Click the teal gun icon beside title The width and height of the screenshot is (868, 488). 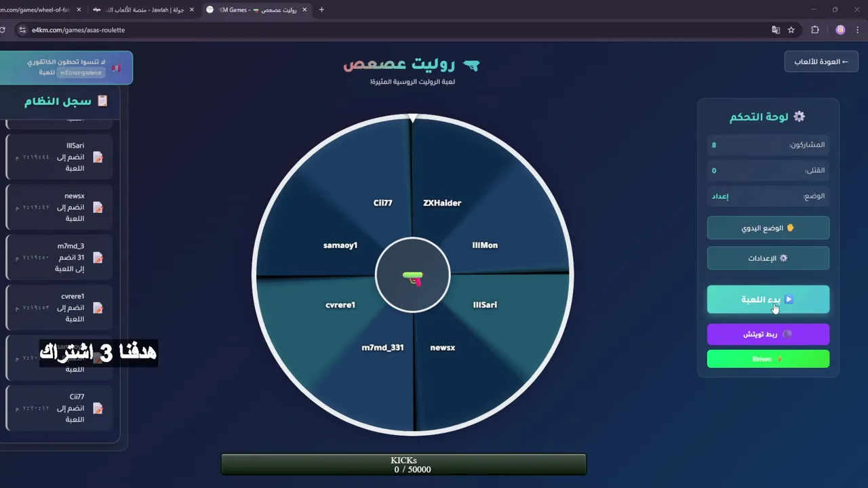471,65
